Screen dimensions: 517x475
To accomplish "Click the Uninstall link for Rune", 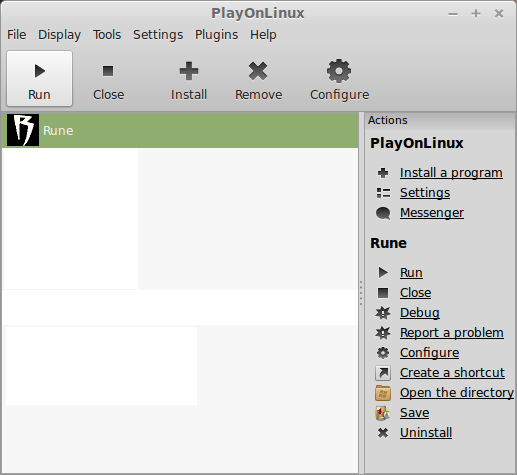I will pyautogui.click(x=426, y=433).
